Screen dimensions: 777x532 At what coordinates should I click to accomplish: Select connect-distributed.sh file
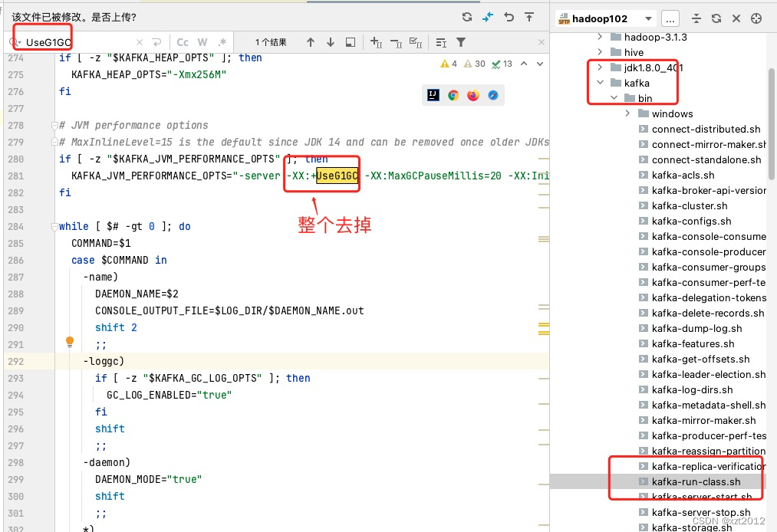[706, 129]
